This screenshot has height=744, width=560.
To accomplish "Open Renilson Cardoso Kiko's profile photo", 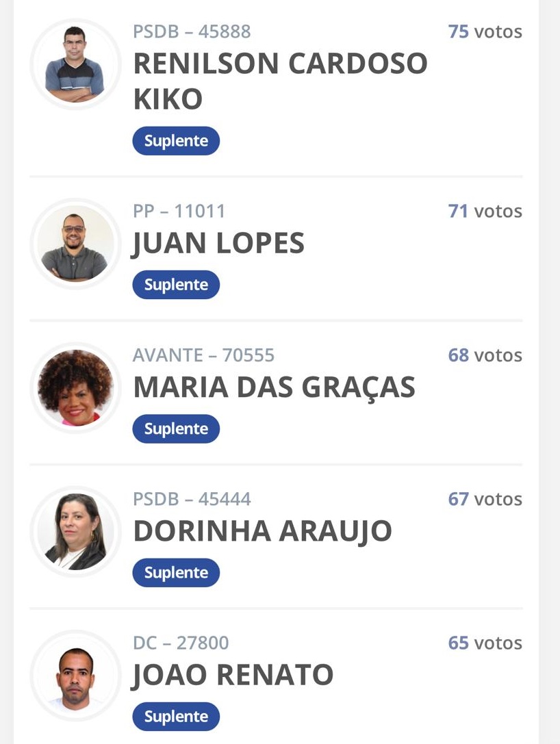I will click(75, 64).
